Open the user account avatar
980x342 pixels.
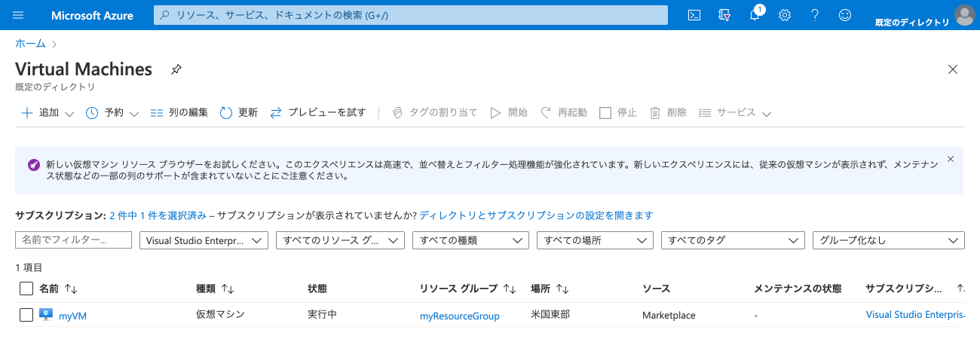pos(964,15)
